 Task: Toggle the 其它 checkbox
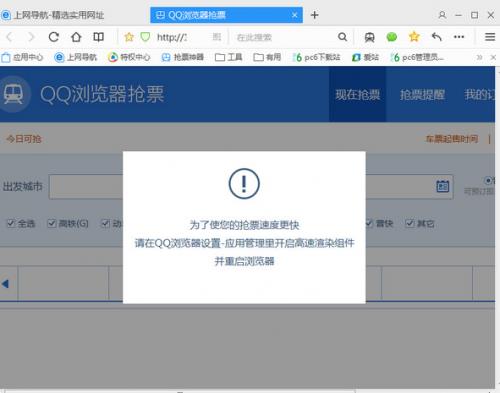coord(410,223)
